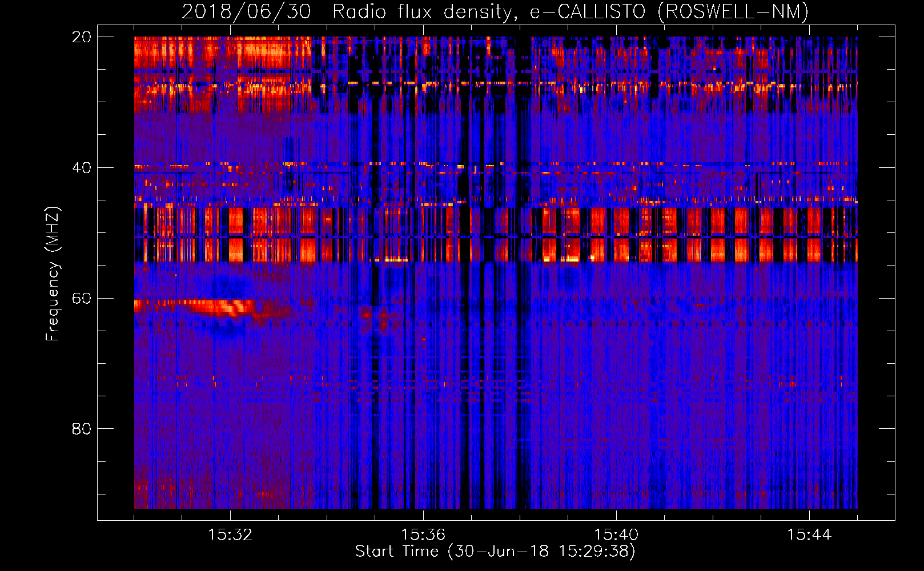Click the 60 frequency tick label
Image resolution: width=924 pixels, height=571 pixels.
[81, 298]
